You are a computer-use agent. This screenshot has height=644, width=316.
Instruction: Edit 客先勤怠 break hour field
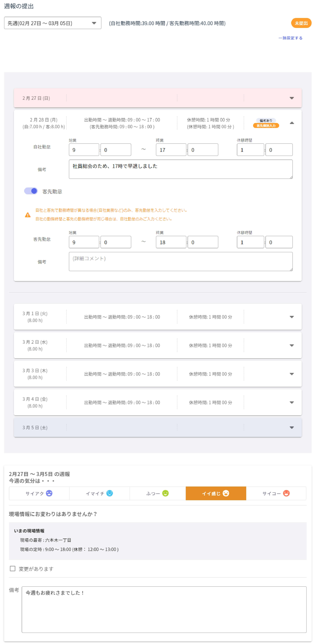(x=250, y=242)
